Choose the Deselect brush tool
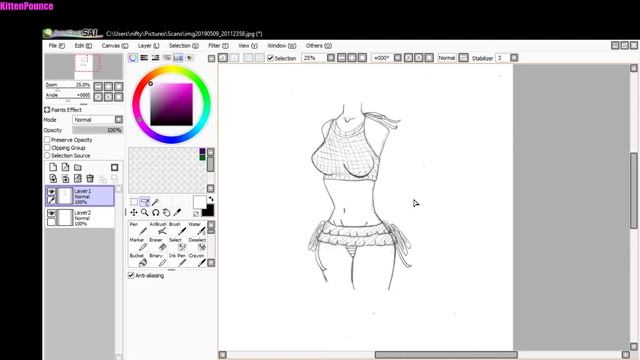 click(197, 244)
